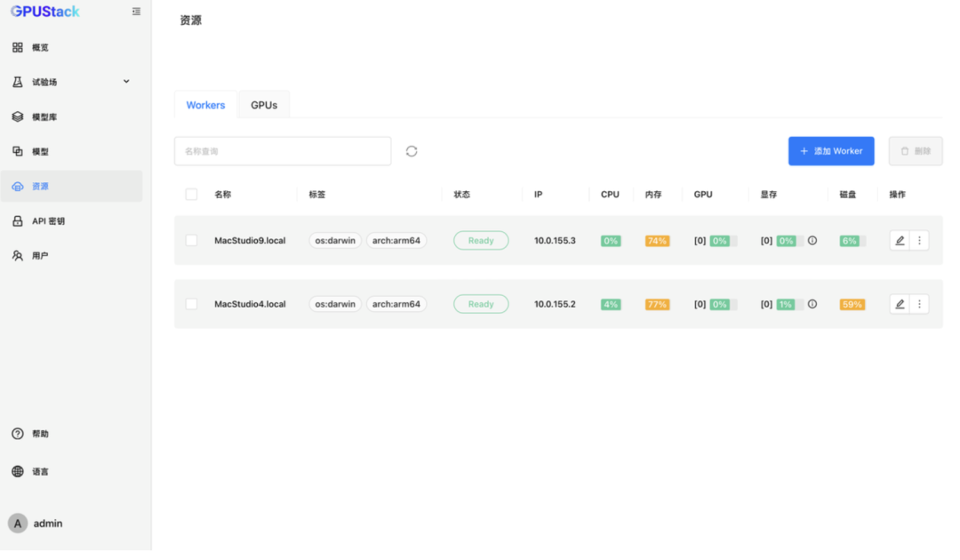
Task: Toggle the select-all checkbox in table header
Action: click(191, 194)
